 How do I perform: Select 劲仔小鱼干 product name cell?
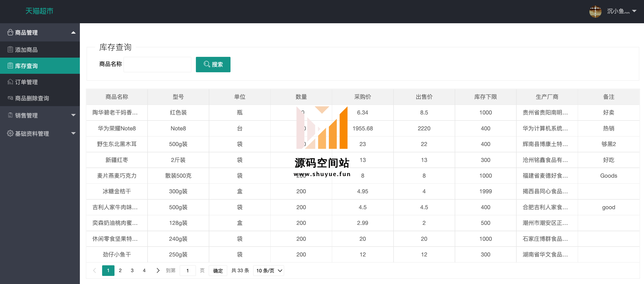pos(117,254)
